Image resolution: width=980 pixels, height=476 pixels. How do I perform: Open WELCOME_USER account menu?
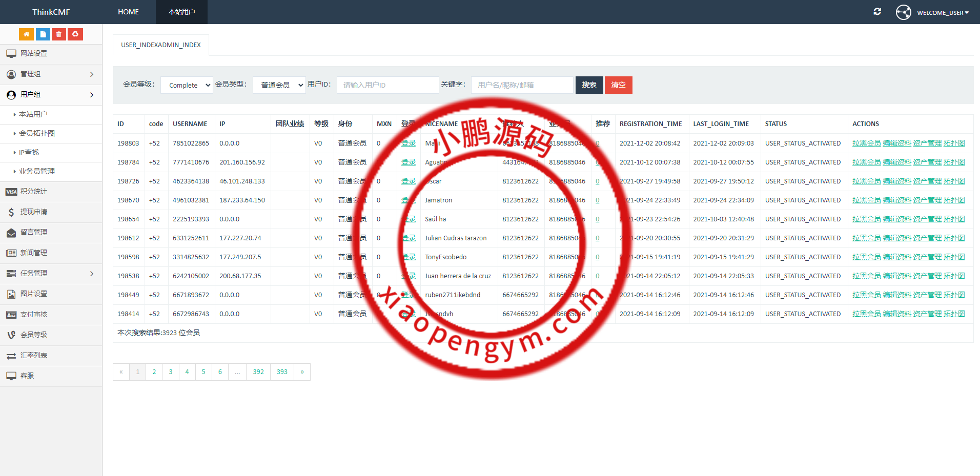coord(942,12)
